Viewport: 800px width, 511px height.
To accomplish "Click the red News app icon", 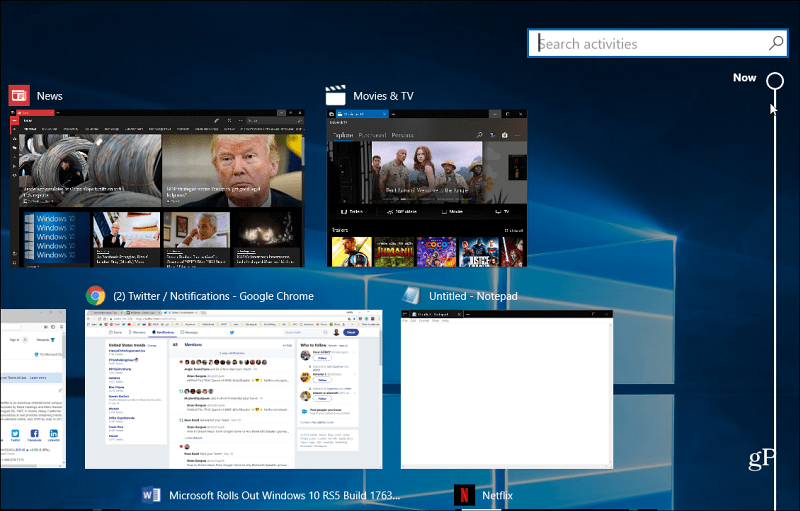I will point(19,95).
